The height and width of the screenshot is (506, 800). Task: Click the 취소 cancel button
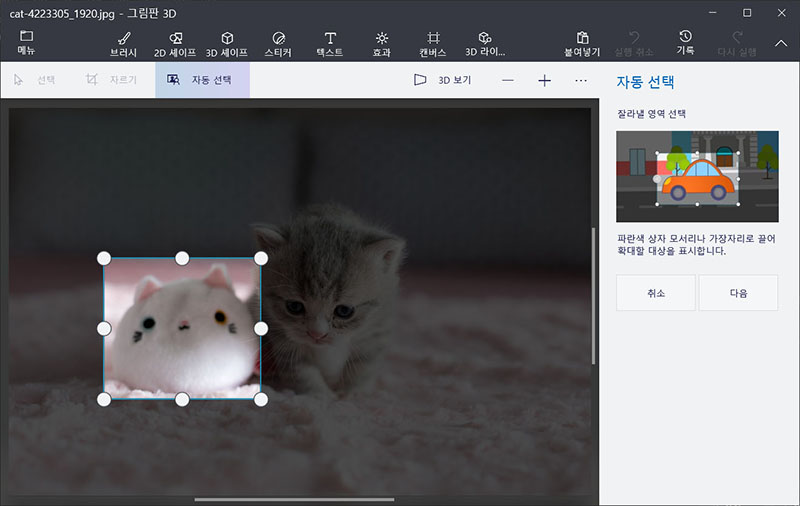pyautogui.click(x=656, y=293)
